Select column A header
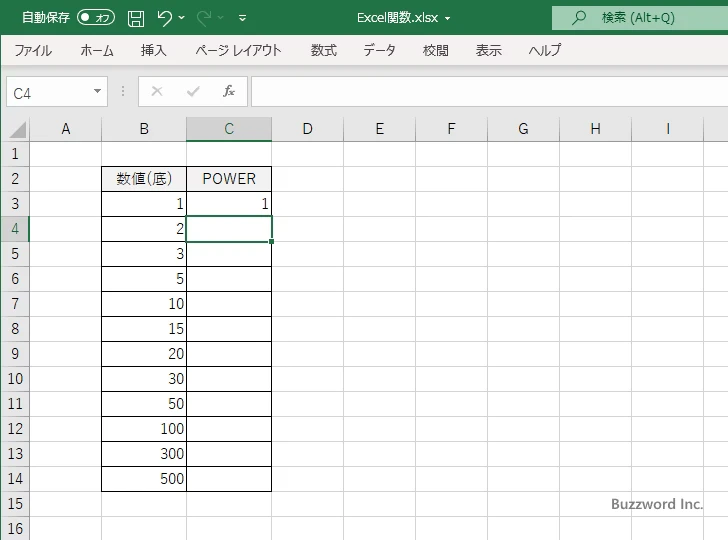 65,129
